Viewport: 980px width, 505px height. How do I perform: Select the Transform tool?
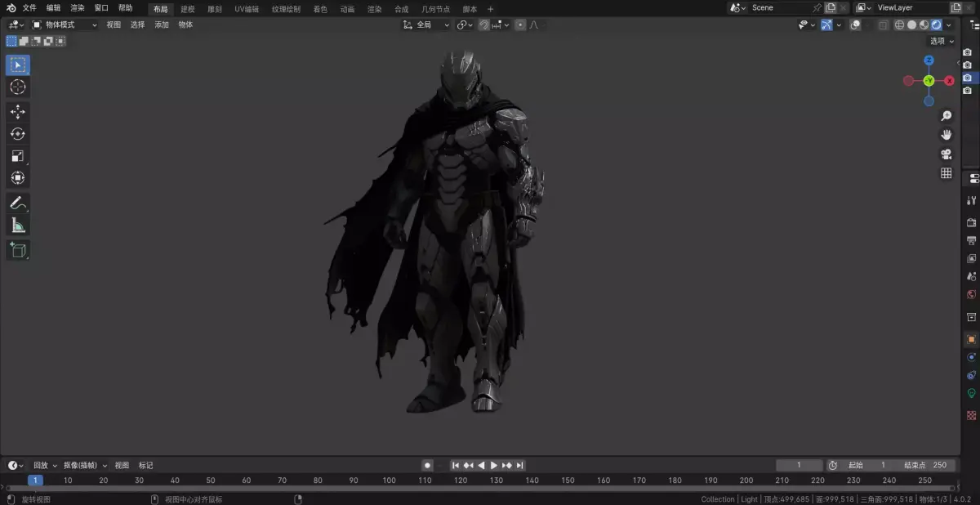(x=18, y=177)
